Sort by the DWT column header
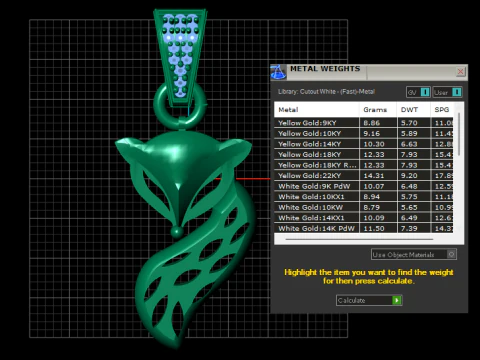The image size is (480, 360). 414,110
